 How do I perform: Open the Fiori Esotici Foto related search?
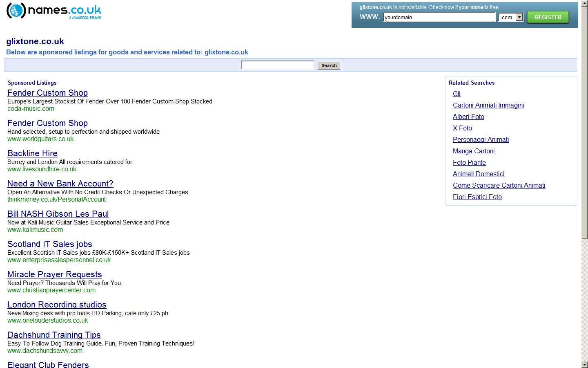pyautogui.click(x=477, y=197)
